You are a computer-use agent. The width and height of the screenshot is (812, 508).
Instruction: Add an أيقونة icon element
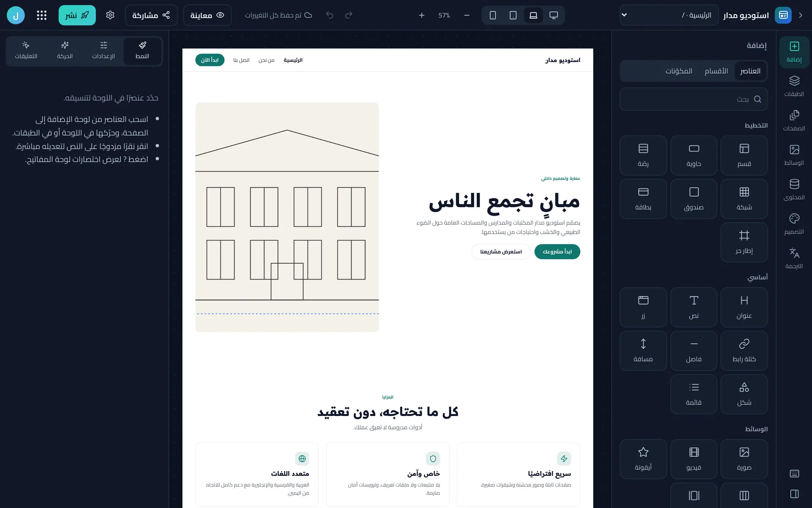(x=643, y=459)
